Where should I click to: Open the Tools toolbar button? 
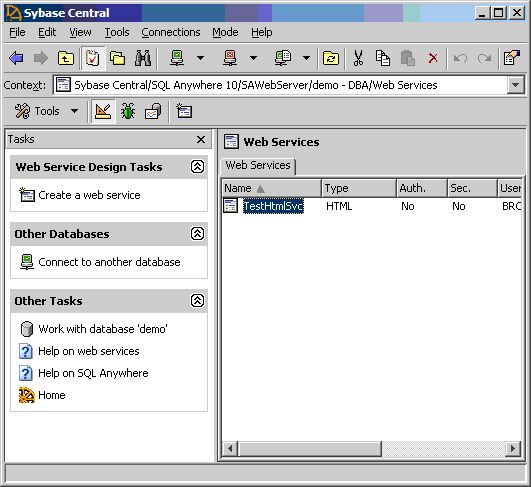(x=37, y=111)
